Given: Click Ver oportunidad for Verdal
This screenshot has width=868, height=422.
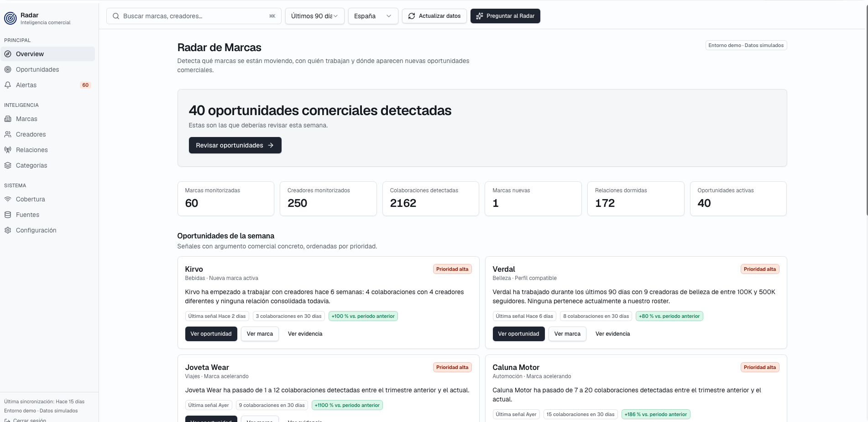Looking at the screenshot, I should pyautogui.click(x=518, y=334).
